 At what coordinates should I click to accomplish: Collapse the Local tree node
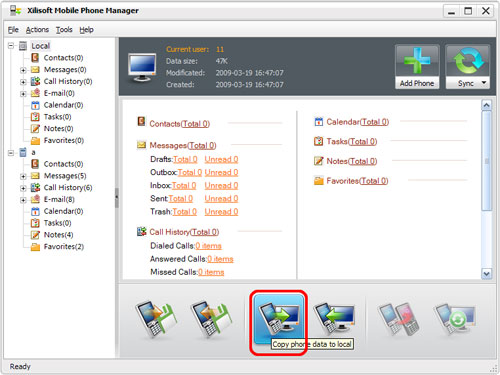coord(11,46)
